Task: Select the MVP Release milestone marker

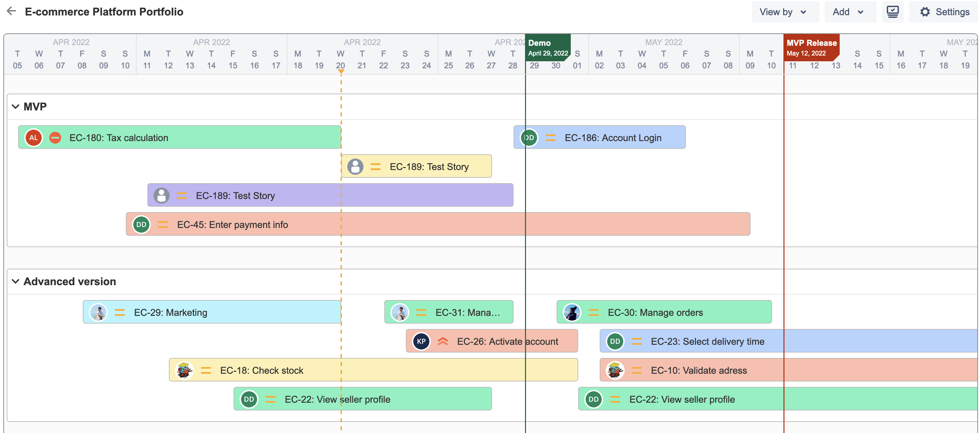Action: (811, 47)
